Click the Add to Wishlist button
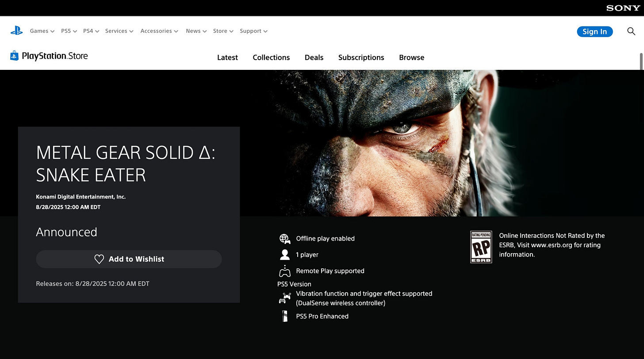The image size is (644, 359). point(129,259)
